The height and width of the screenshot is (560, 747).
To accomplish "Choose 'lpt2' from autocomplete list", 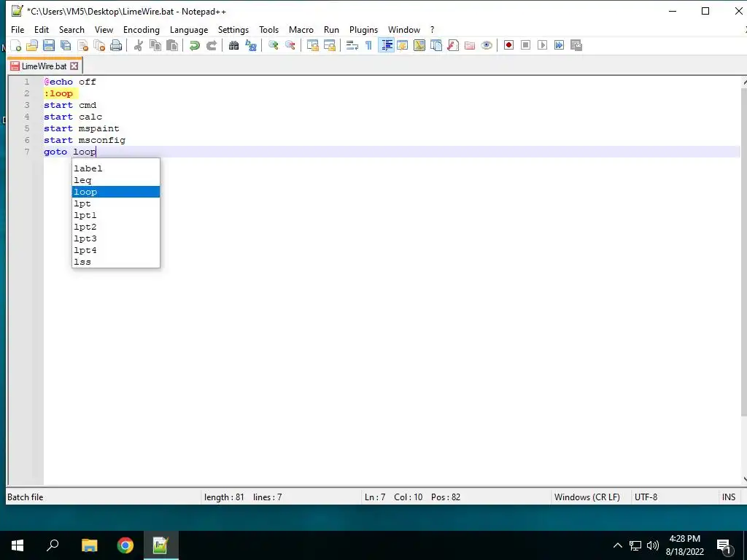I will [116, 227].
